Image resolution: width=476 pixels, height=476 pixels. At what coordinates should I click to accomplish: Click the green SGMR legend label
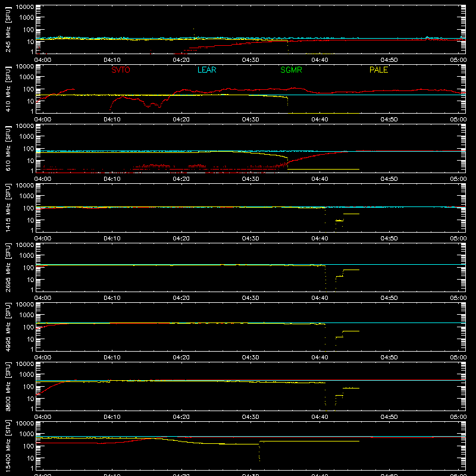[291, 70]
